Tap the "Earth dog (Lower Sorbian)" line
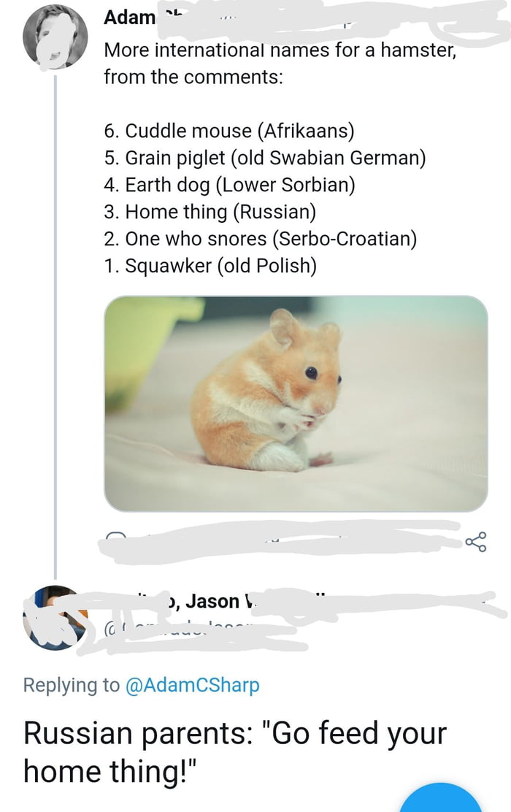Viewport: 511px width, 812px height. point(229,185)
